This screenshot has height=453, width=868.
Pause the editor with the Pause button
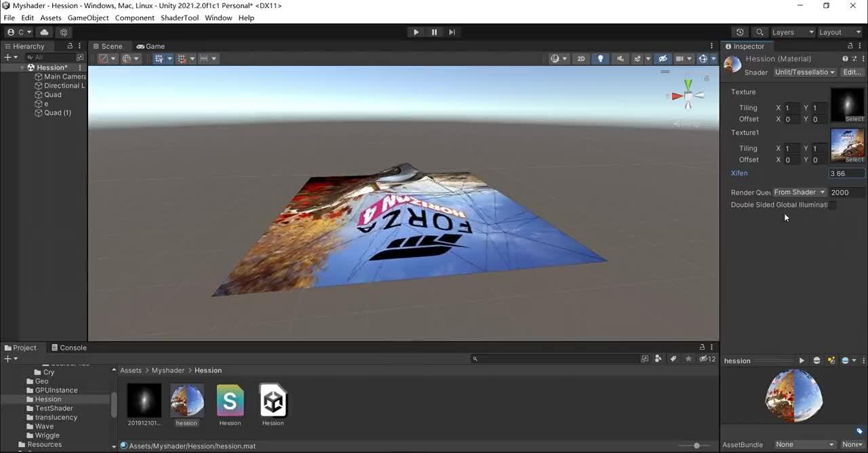click(434, 32)
